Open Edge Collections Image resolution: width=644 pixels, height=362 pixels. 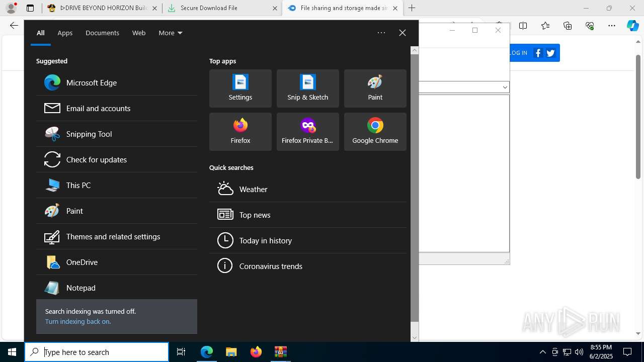(568, 26)
